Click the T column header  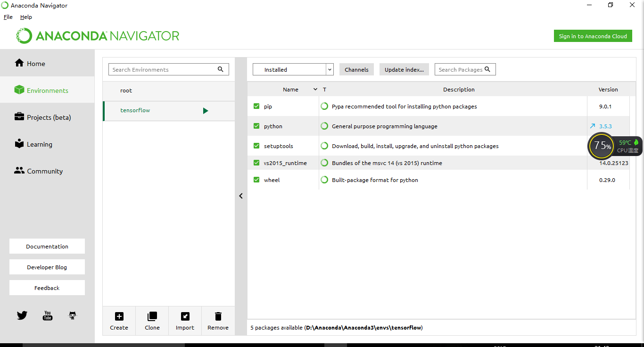coord(324,89)
